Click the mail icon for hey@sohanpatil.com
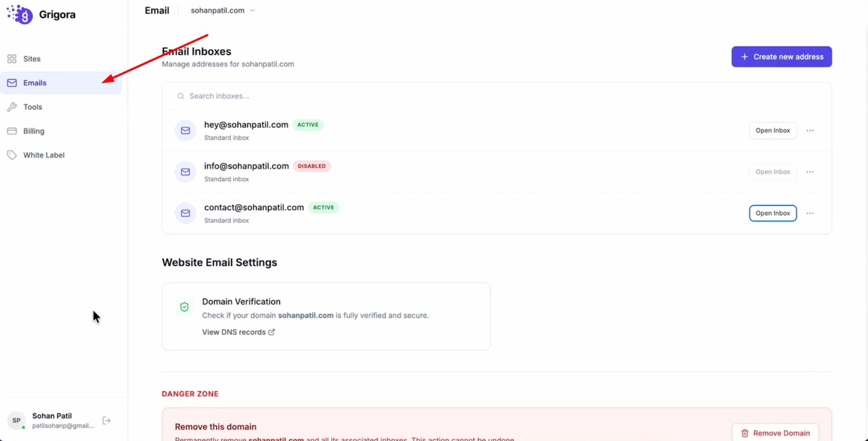Image resolution: width=868 pixels, height=441 pixels. (x=185, y=131)
